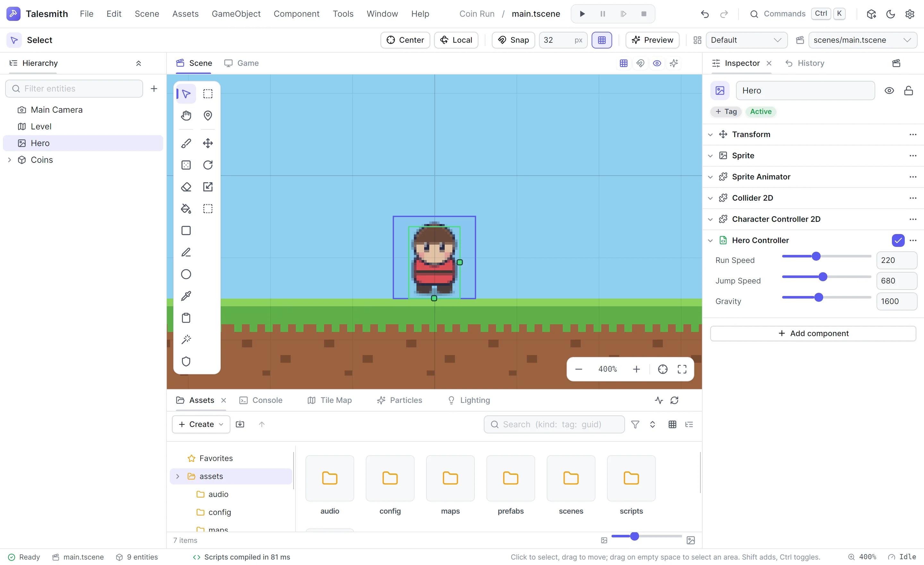
Task: Open the package cube icon in the top bar
Action: pos(871,14)
